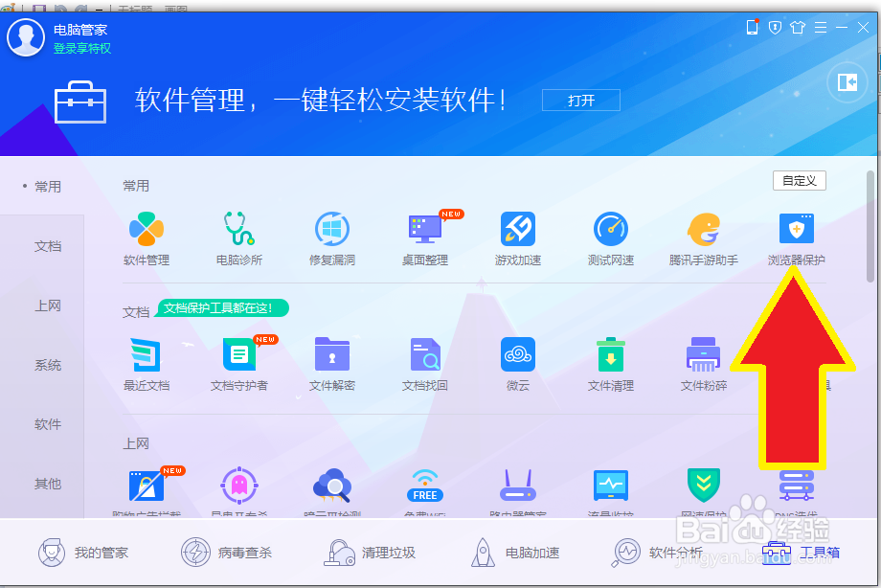Go to 电脑加速 bottom tab
881x588 pixels.
[x=514, y=553]
